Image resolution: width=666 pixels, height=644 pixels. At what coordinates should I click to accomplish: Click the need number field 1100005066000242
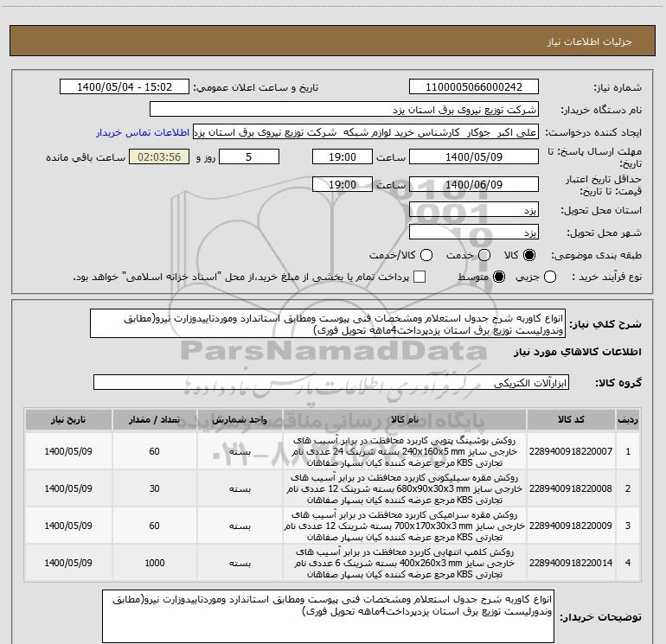coord(474,87)
